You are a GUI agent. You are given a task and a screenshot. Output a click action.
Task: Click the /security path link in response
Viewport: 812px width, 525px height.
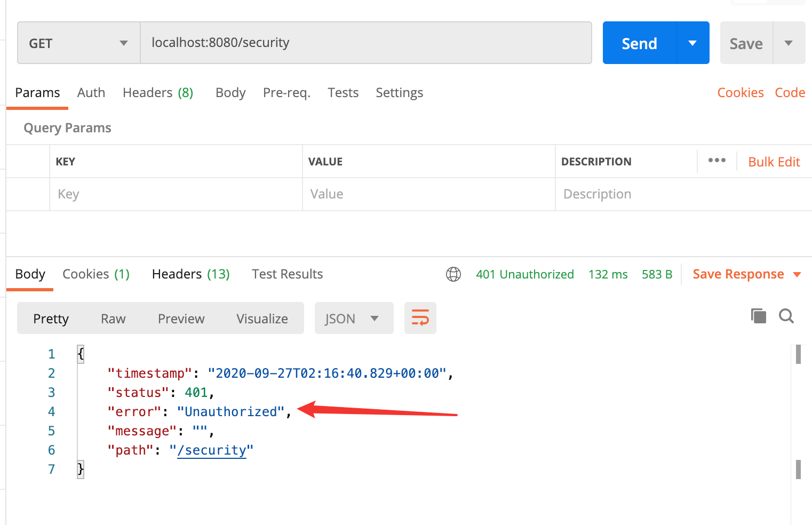point(212,450)
